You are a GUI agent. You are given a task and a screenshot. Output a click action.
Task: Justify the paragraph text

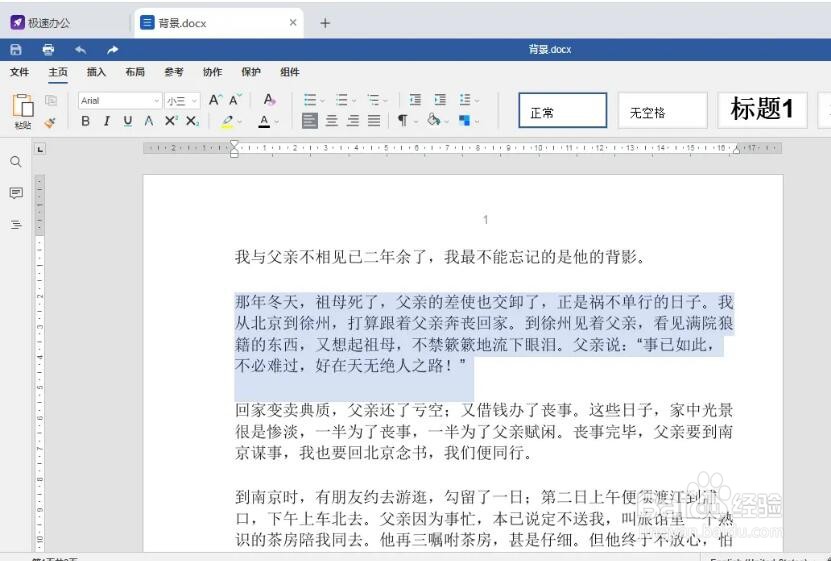pyautogui.click(x=374, y=121)
